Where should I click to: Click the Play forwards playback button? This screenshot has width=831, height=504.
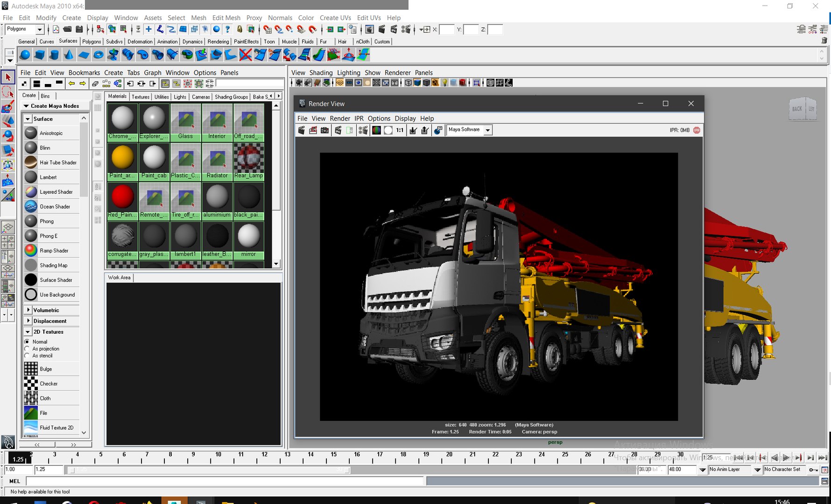pos(786,458)
